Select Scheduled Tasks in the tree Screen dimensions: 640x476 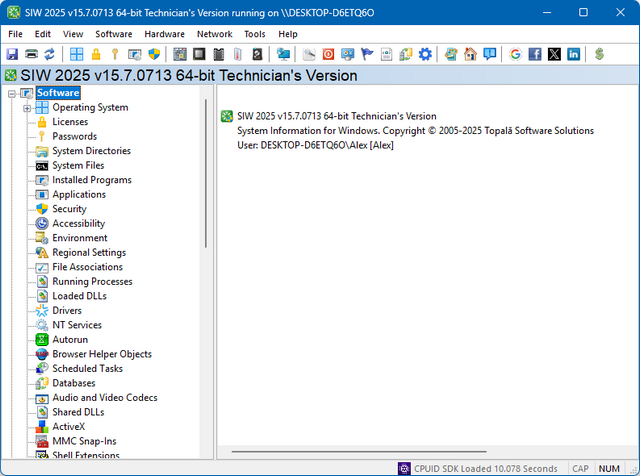[x=87, y=369]
